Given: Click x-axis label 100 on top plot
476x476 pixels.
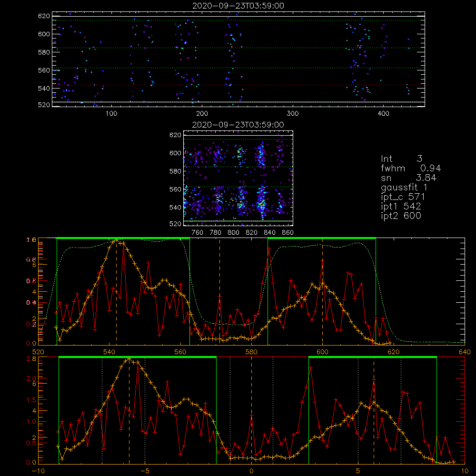Looking at the screenshot, I should (x=111, y=114).
